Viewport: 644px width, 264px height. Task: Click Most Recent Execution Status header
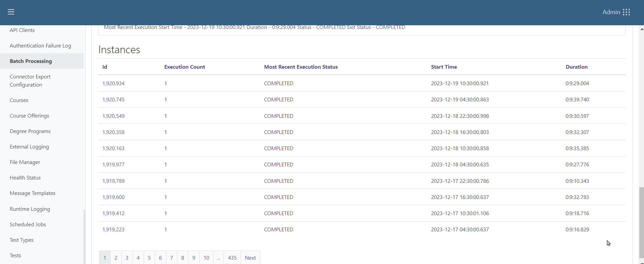coord(301,67)
